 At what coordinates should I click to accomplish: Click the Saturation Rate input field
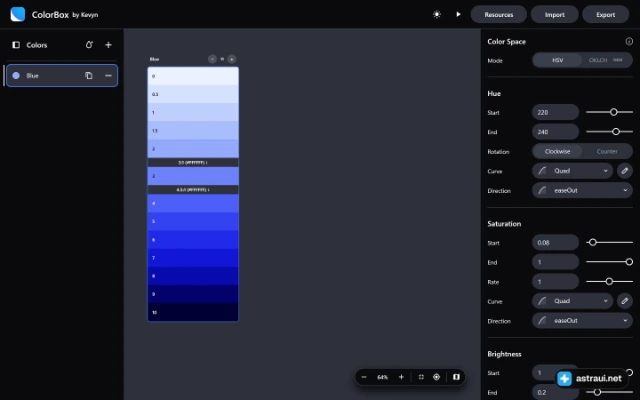click(x=555, y=282)
